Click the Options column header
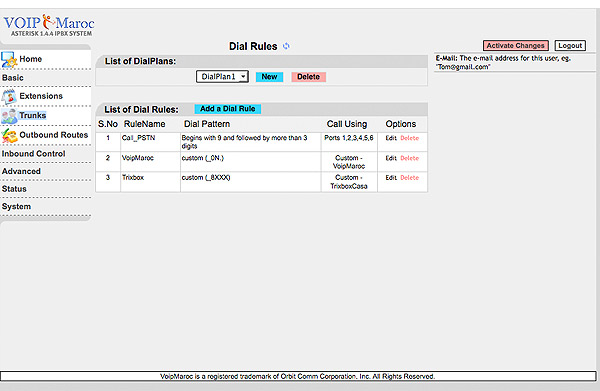Screen dimensions: 600x391 (401, 124)
